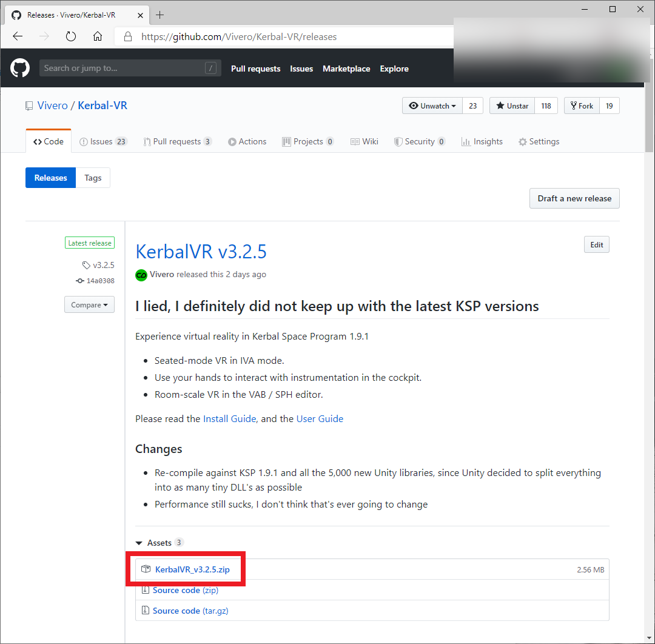Click the file icon beside Source code (zip)
Screen dimensions: 655x644
pos(145,589)
